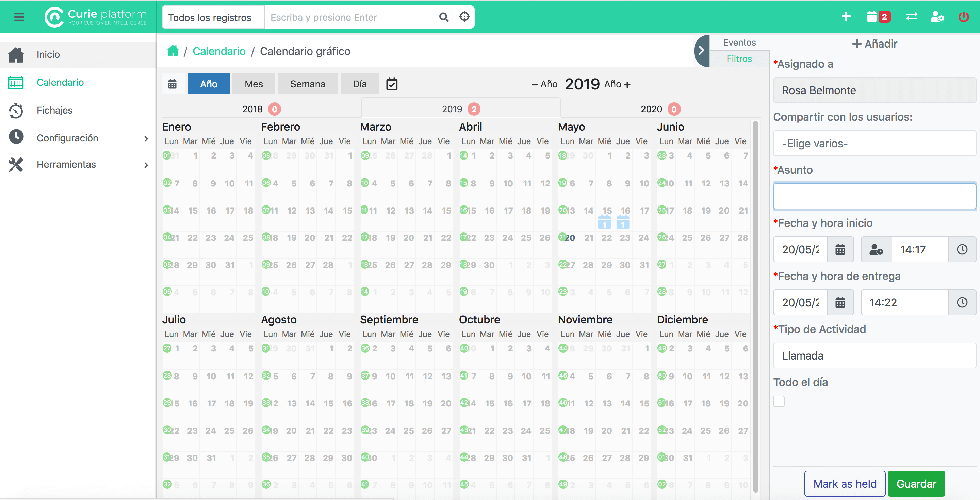Click the red power logout icon

click(x=963, y=17)
